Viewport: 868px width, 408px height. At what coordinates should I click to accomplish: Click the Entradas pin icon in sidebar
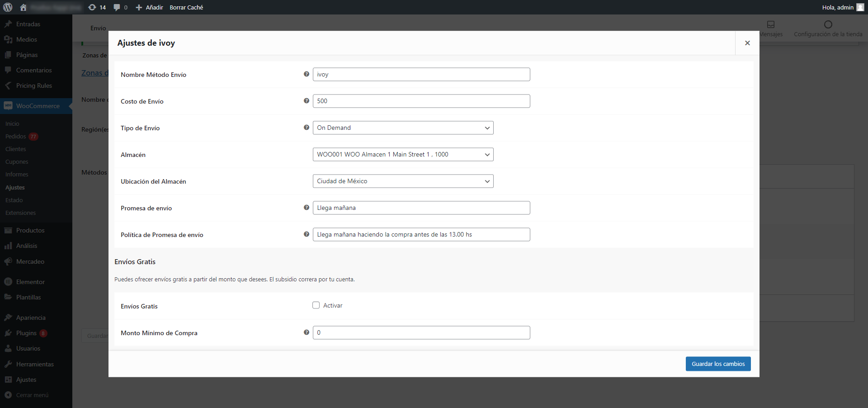pyautogui.click(x=8, y=24)
